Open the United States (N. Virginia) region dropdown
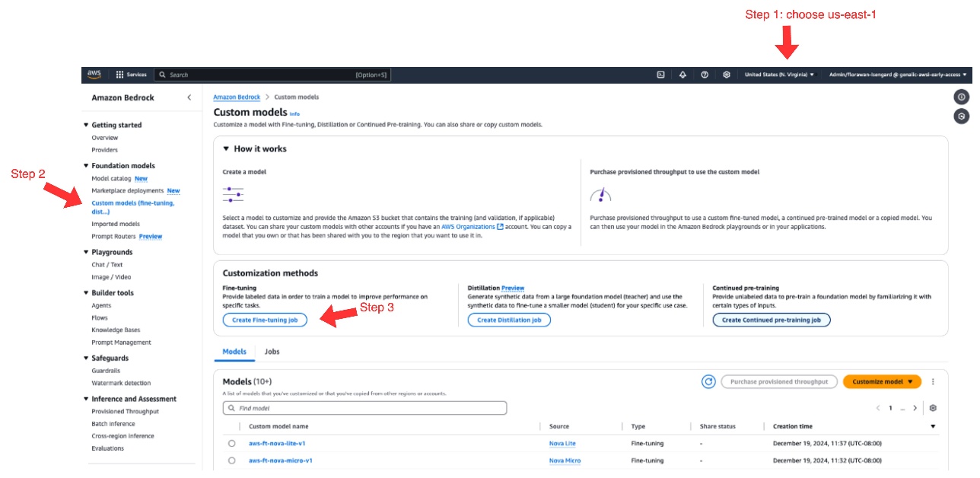Screen dimensions: 980x478 (779, 75)
